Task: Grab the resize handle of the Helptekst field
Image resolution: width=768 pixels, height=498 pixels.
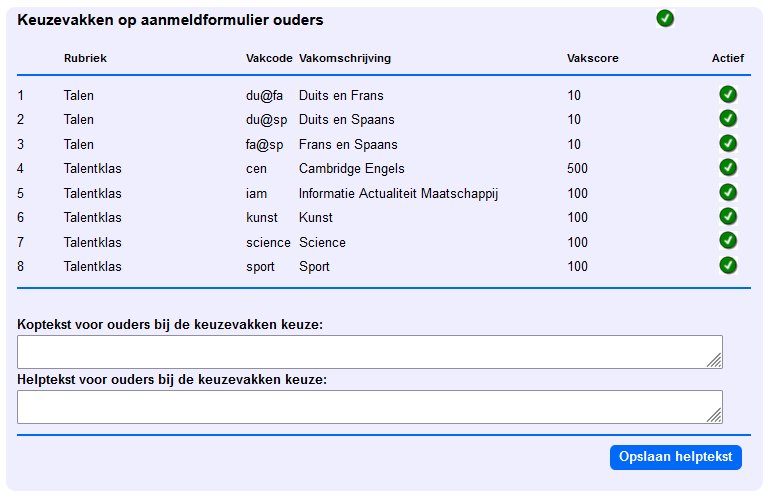Action: point(715,415)
